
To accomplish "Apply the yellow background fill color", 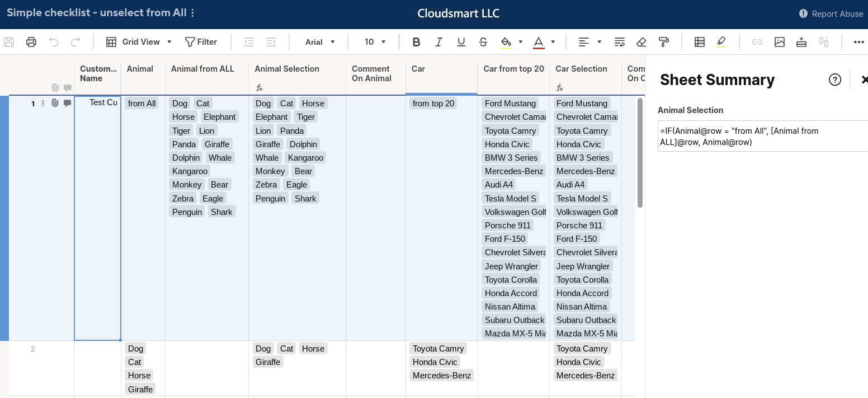I will (x=506, y=42).
